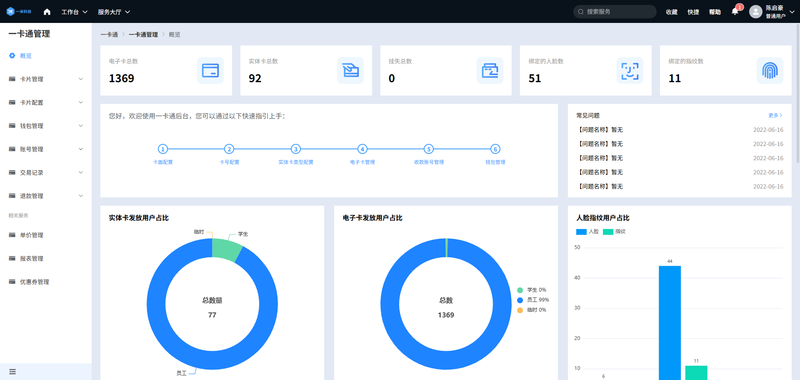Click the 挂失总数 card icon
This screenshot has height=380, width=800.
[x=490, y=70]
